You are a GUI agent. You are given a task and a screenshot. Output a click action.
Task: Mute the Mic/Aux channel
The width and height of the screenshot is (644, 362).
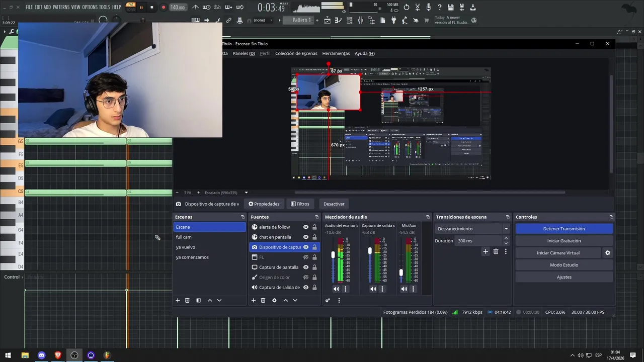[x=404, y=289]
